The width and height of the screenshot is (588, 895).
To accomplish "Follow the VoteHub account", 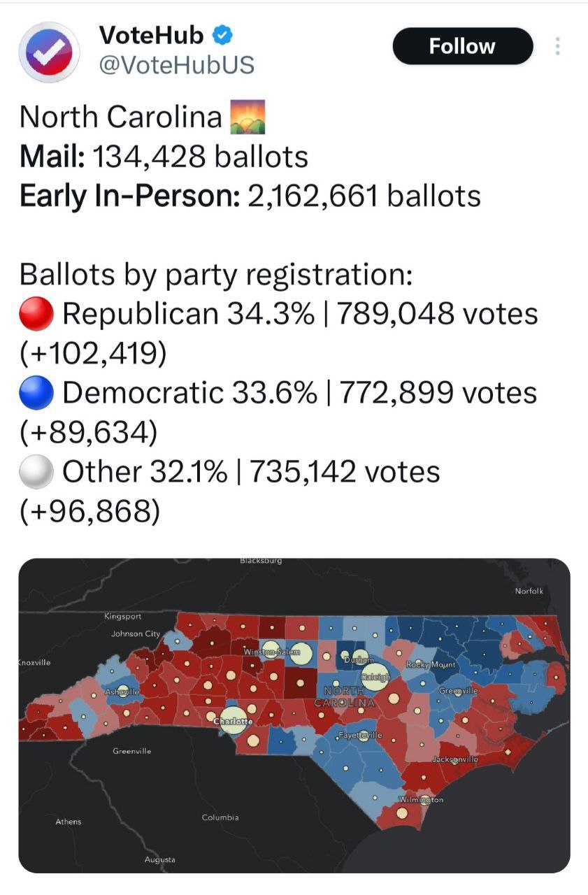I will point(462,46).
